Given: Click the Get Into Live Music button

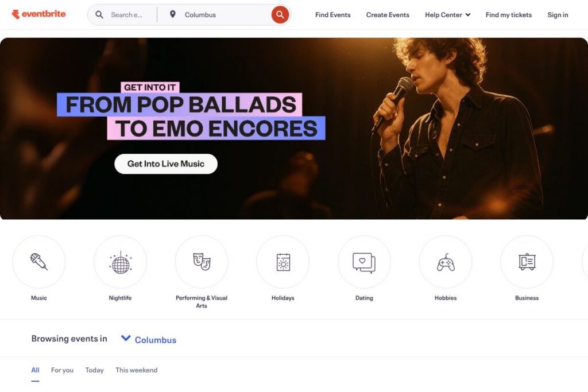Looking at the screenshot, I should pos(166,164).
